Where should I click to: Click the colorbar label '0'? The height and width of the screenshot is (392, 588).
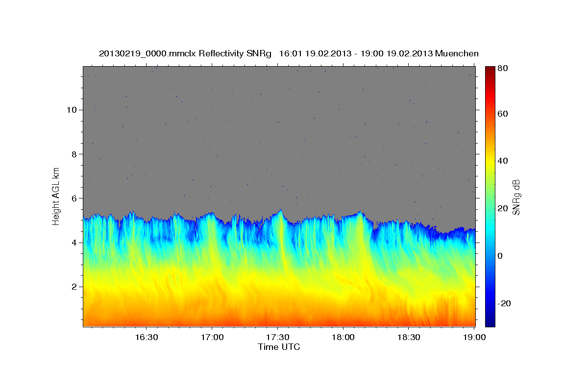pos(500,256)
